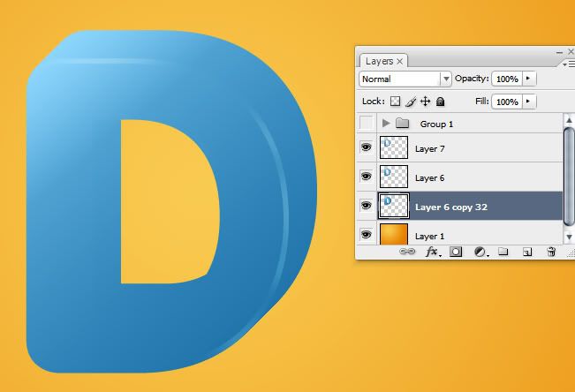This screenshot has height=392, width=575.
Task: Show Group 1 via visibility box
Action: coord(366,123)
